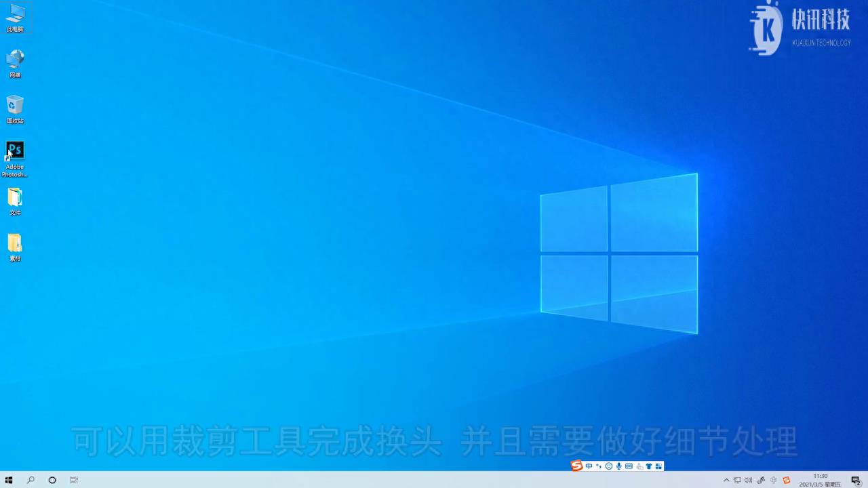Select the 网络 desktop icon
Image resolution: width=868 pixels, height=488 pixels.
15,64
